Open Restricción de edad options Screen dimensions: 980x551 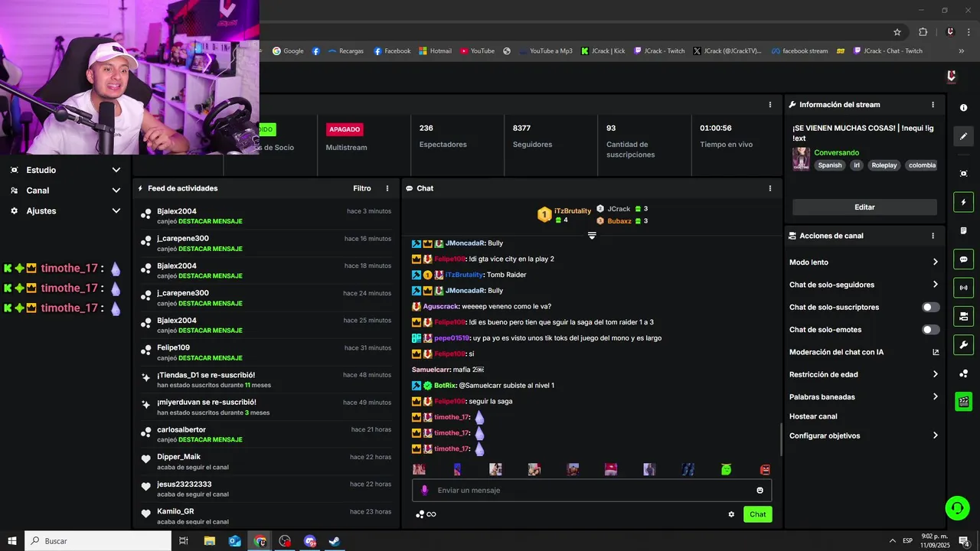[x=864, y=374]
